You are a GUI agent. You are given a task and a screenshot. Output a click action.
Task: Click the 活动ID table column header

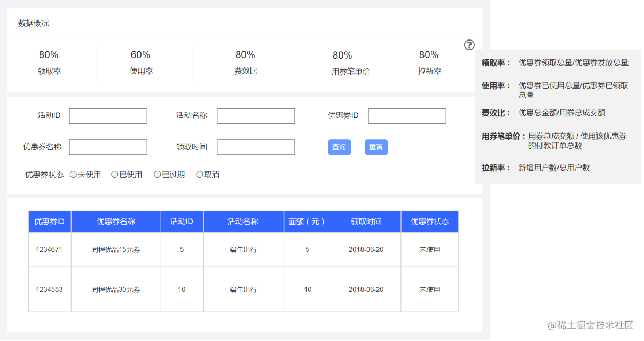click(x=182, y=221)
